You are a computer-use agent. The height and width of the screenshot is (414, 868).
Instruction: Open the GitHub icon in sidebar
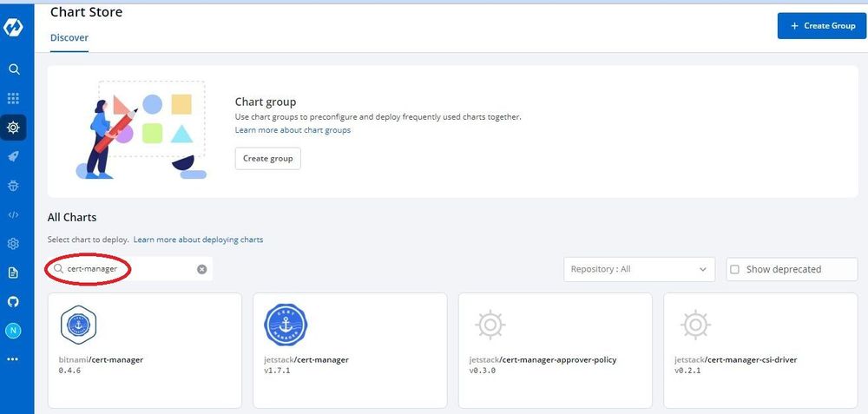pyautogui.click(x=13, y=302)
